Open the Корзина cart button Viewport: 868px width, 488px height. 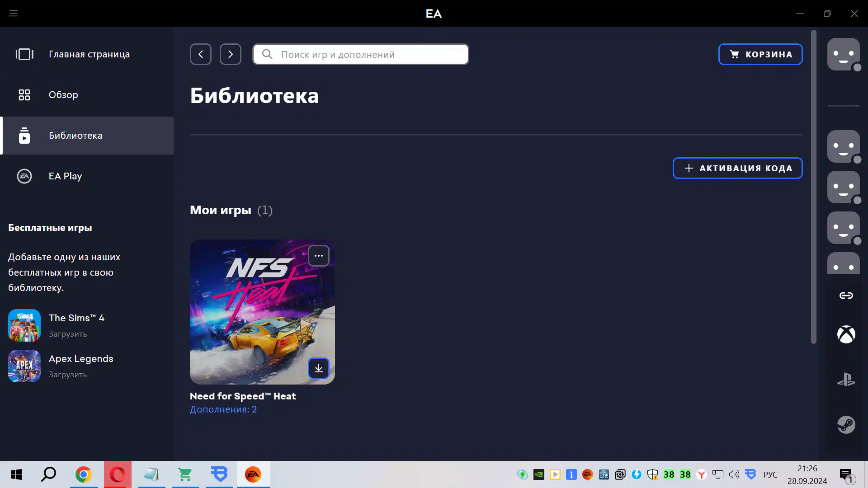pyautogui.click(x=760, y=54)
